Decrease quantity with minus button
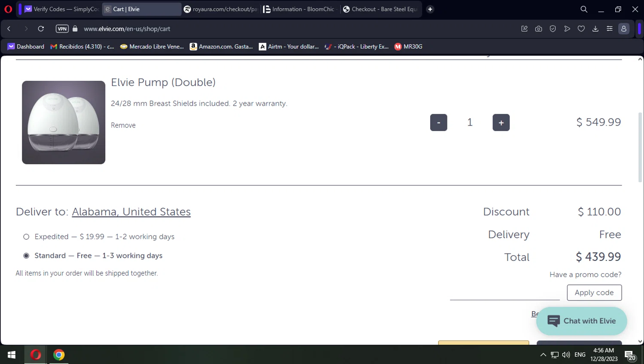Viewport: 644px width, 364px height. point(439,122)
